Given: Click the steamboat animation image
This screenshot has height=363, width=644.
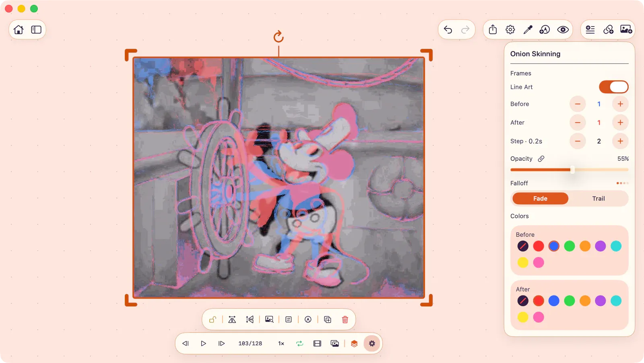Looking at the screenshot, I should point(279,177).
